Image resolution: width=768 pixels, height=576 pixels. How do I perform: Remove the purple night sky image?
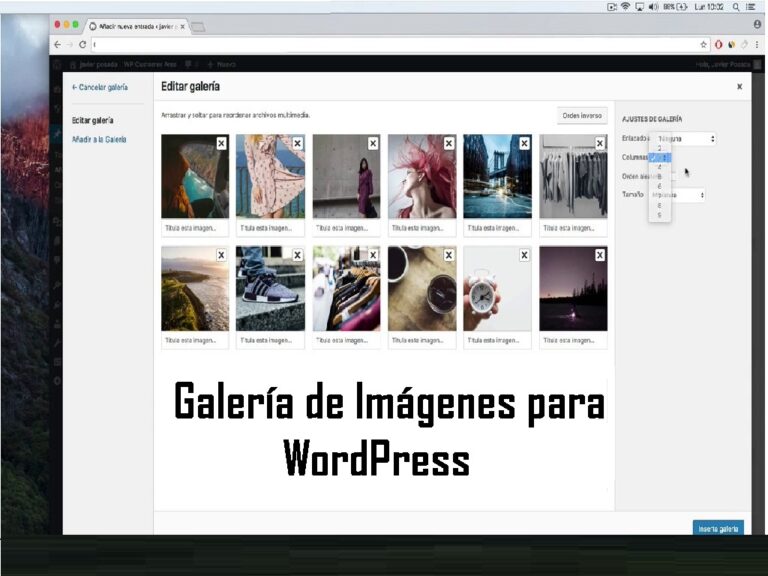pyautogui.click(x=600, y=255)
